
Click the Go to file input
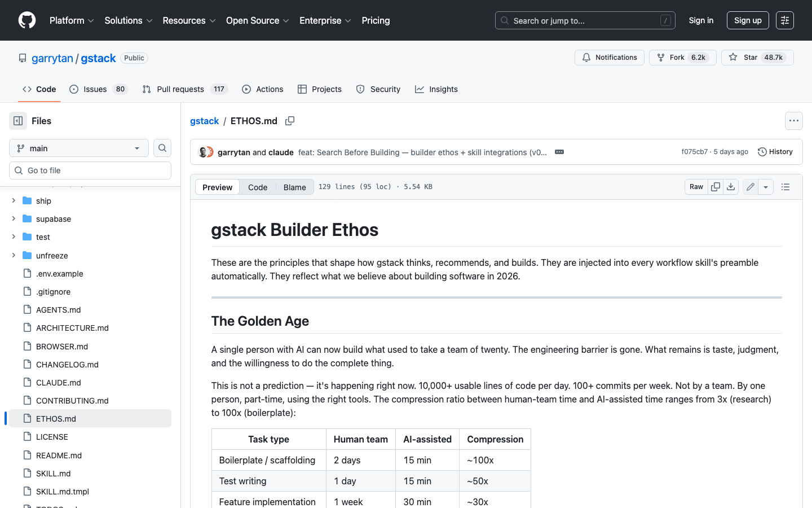tap(90, 170)
